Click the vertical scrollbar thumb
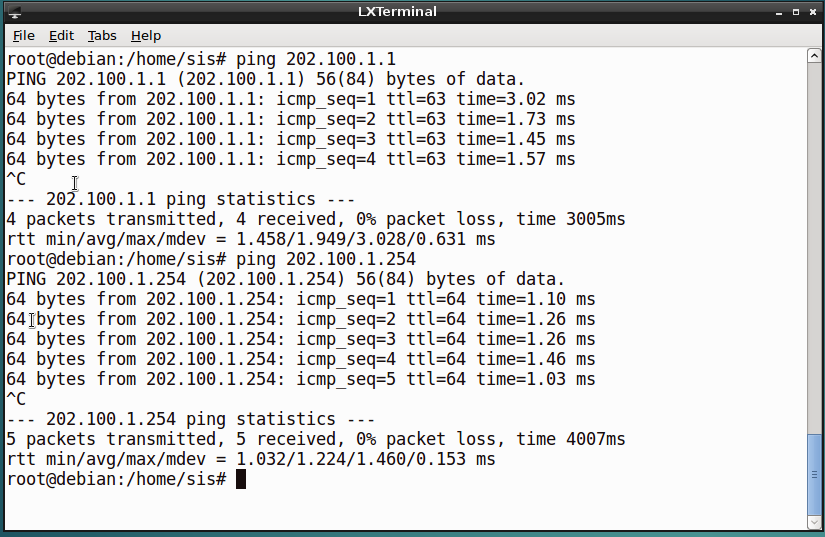 814,475
